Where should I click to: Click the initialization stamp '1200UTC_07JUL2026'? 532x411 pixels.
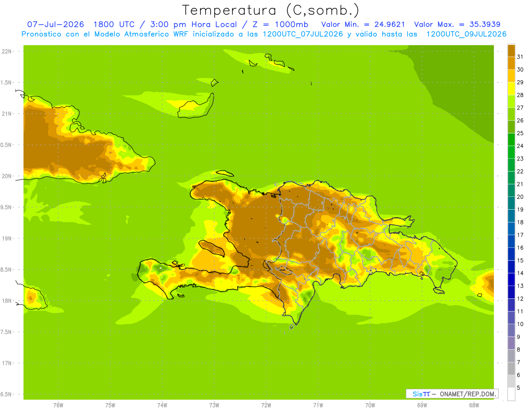point(303,34)
